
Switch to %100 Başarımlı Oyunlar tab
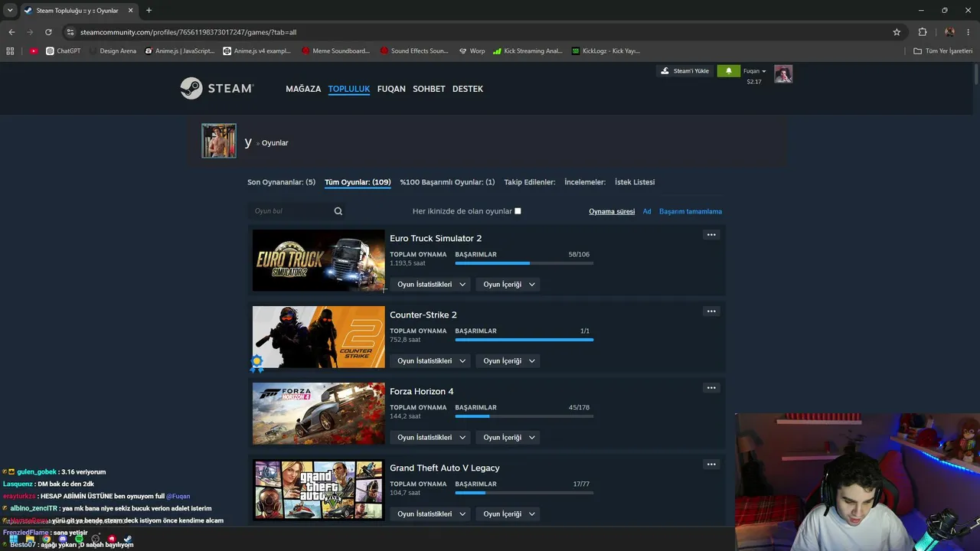(x=447, y=182)
